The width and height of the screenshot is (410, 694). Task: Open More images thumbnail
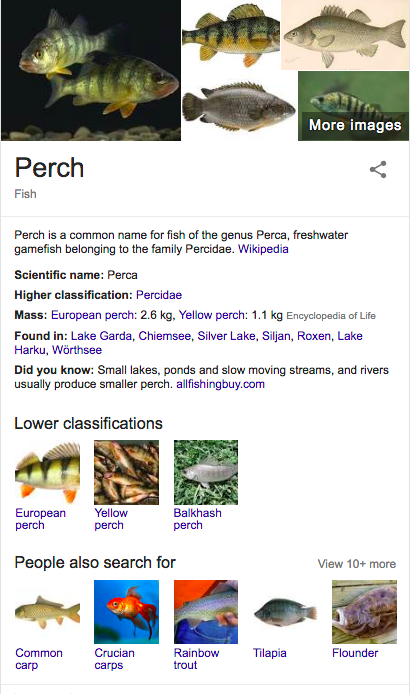tap(353, 106)
